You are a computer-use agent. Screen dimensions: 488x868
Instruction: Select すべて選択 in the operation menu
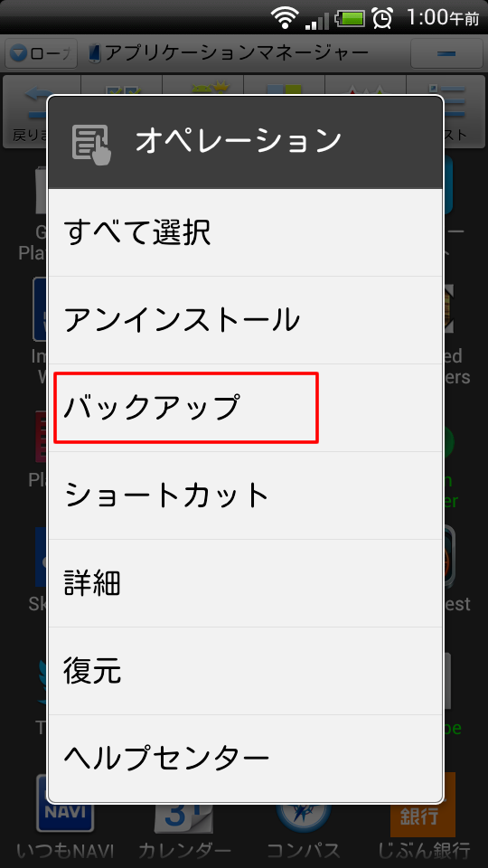[x=245, y=233]
